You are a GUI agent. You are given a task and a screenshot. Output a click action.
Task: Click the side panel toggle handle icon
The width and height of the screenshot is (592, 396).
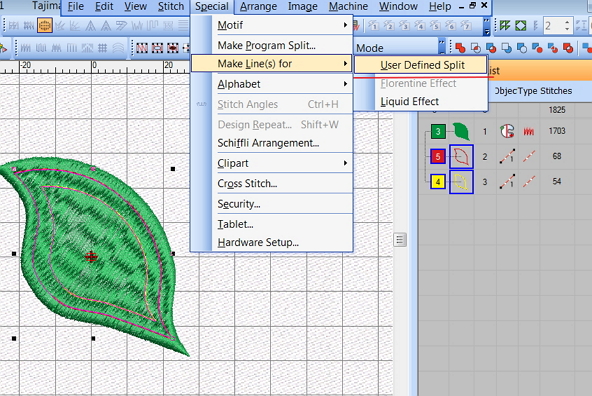400,240
